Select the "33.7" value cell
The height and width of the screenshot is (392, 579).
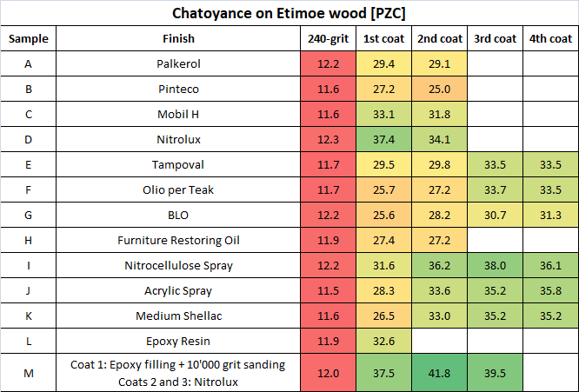tap(496, 189)
